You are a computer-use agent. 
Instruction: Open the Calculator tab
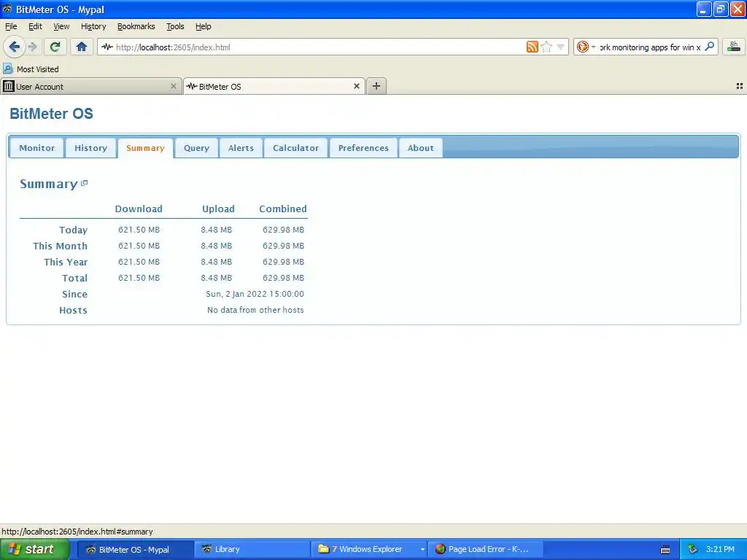click(x=295, y=147)
